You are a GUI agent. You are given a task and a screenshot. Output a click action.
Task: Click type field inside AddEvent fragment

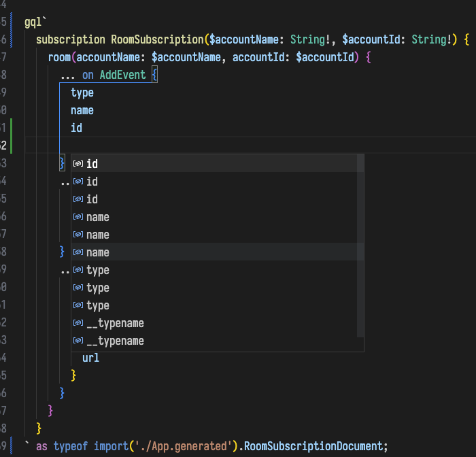pyautogui.click(x=82, y=93)
